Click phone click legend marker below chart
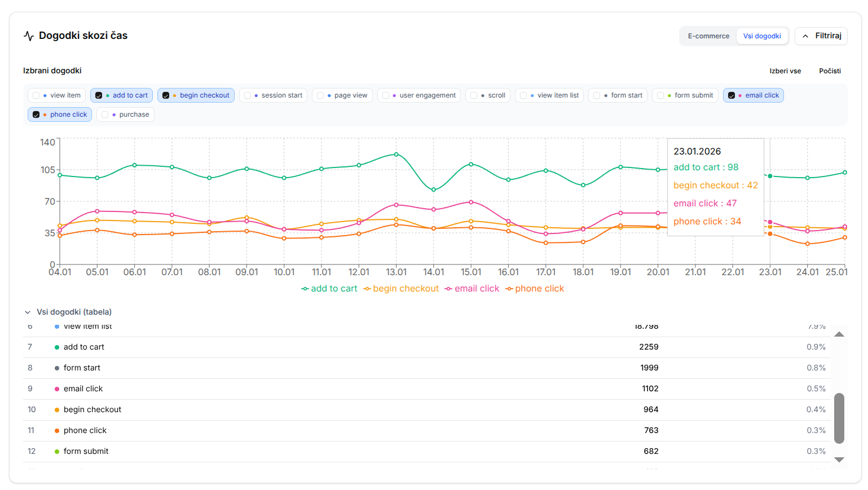Screen dimensions: 868x490 coord(509,289)
